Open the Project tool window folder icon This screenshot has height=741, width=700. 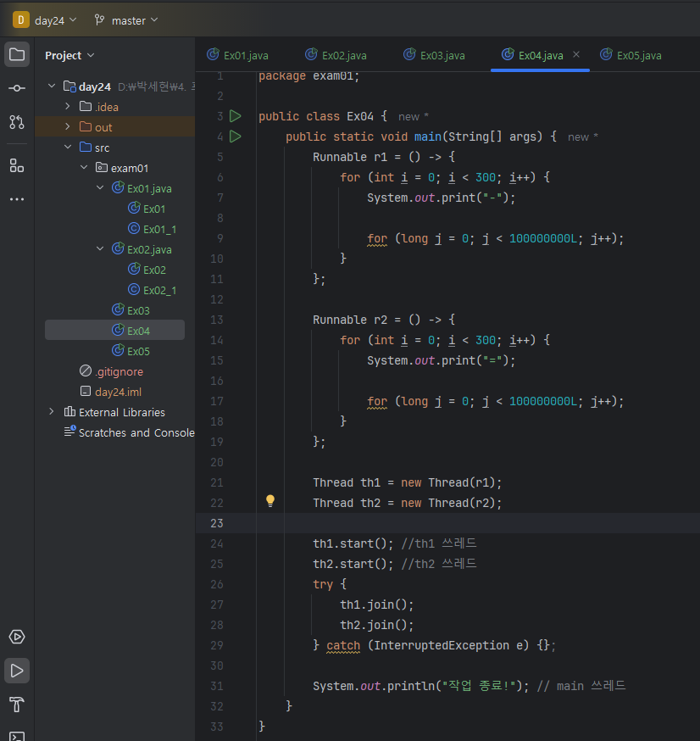pos(17,54)
